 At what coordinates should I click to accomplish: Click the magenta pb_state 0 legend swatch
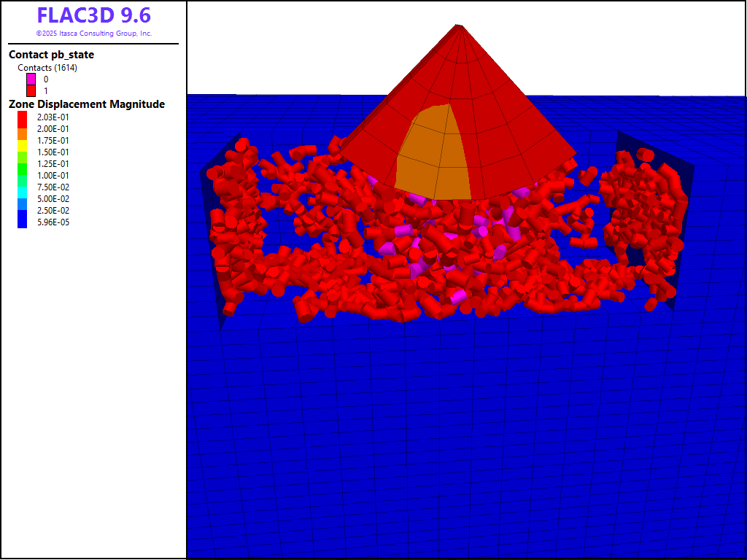coord(31,79)
